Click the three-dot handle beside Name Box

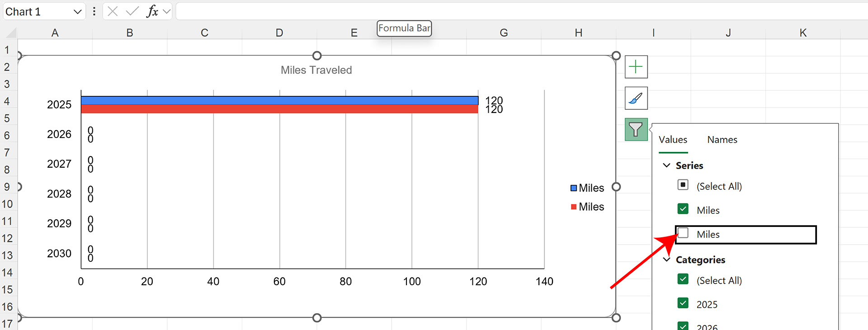tap(94, 11)
